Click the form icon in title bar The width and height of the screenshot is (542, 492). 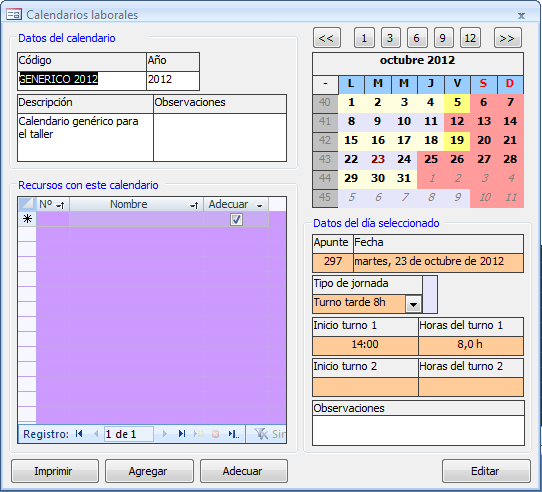pos(14,15)
